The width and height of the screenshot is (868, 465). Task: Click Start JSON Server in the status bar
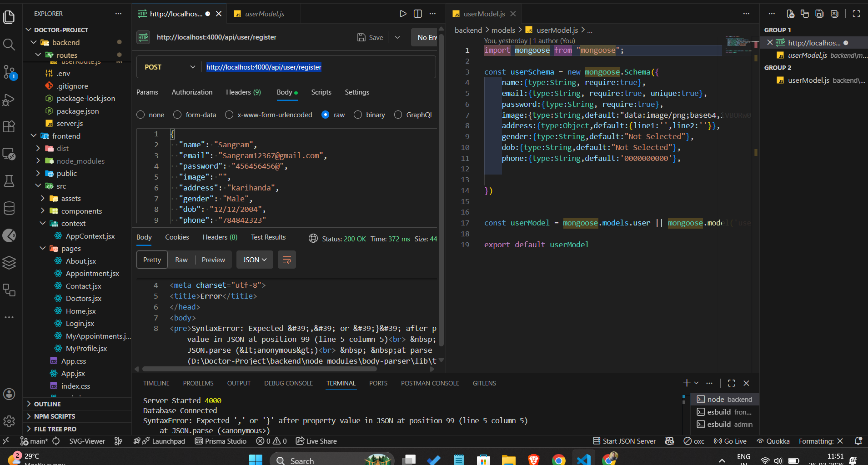[x=624, y=441]
